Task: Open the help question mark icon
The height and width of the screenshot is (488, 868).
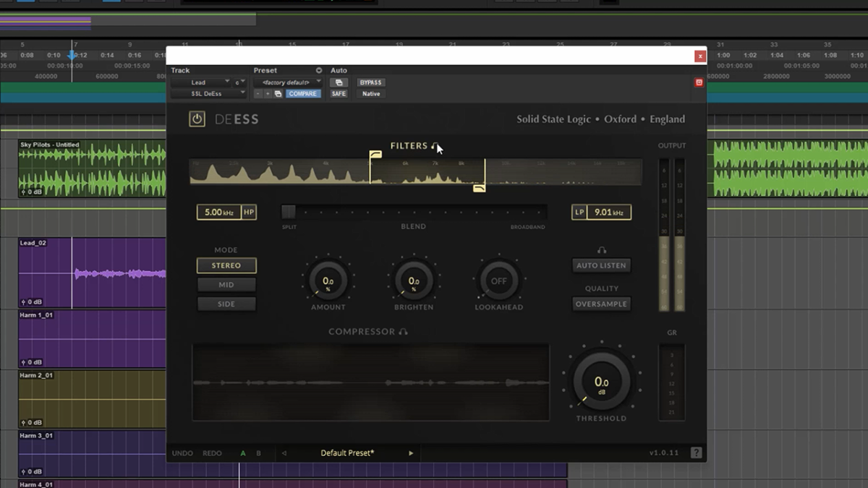Action: (696, 453)
